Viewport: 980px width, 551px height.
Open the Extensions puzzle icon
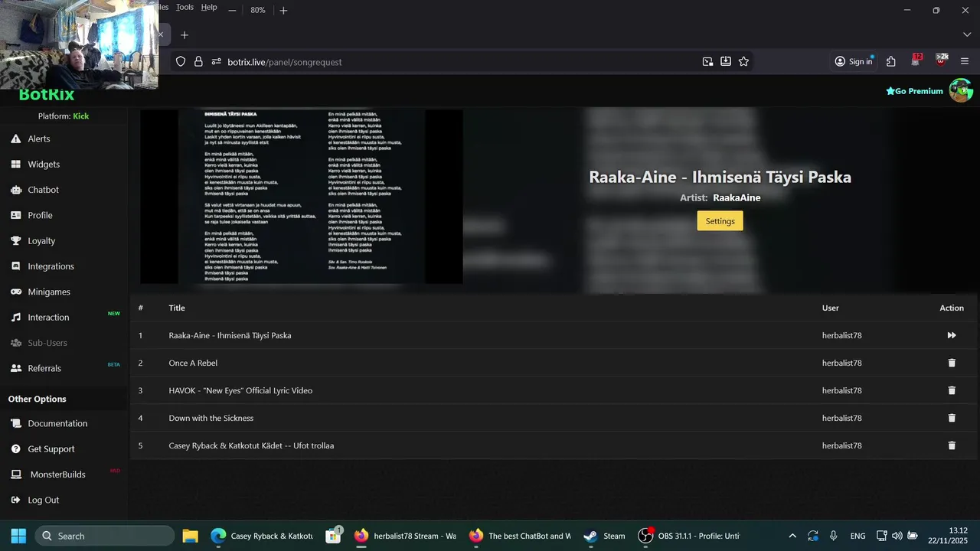(891, 62)
